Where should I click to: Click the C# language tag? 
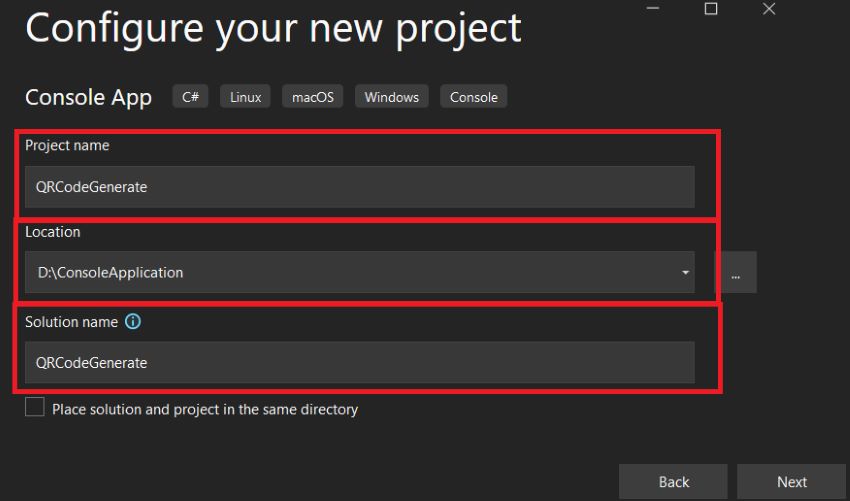point(190,97)
